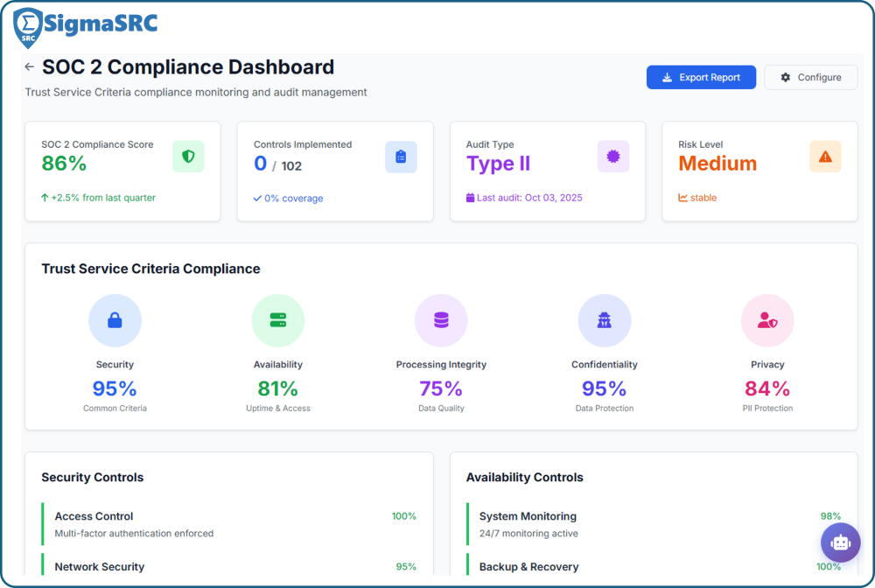
Task: Click the 'Data Protection' label under Confidentiality
Action: click(x=605, y=409)
